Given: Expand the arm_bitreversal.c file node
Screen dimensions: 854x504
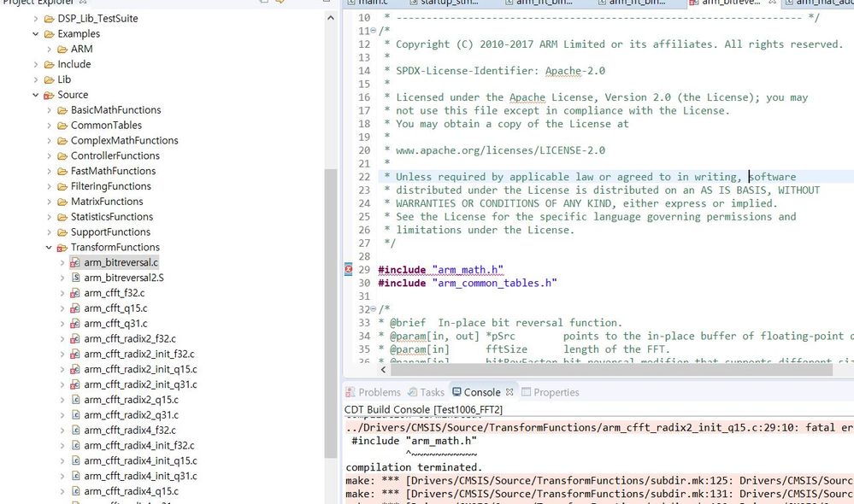Looking at the screenshot, I should click(x=62, y=262).
